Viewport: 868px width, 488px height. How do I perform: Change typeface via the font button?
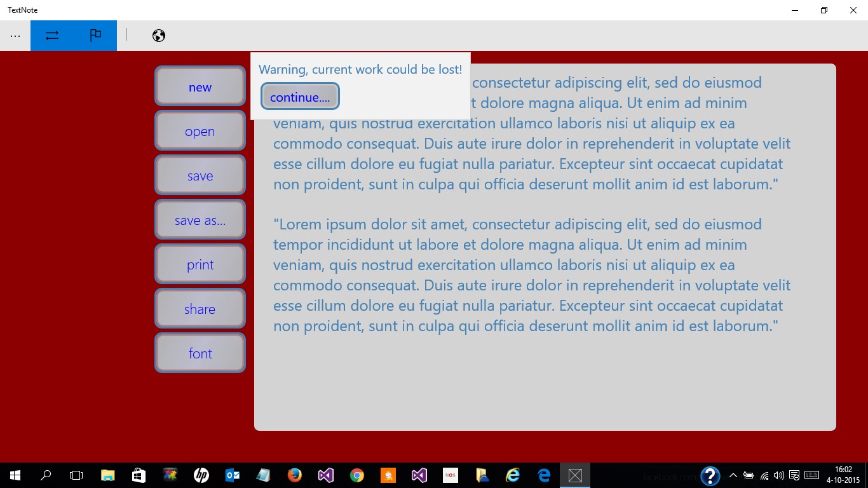[x=200, y=353]
